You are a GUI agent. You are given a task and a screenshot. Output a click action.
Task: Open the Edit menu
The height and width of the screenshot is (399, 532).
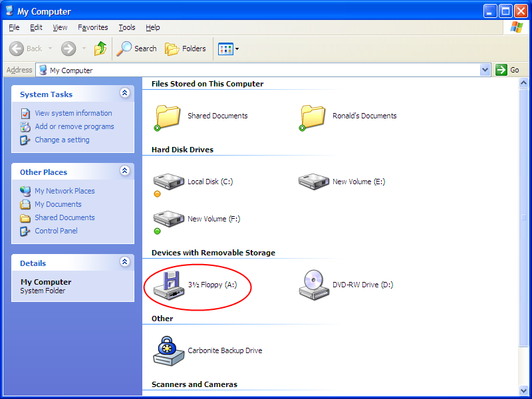[36, 27]
